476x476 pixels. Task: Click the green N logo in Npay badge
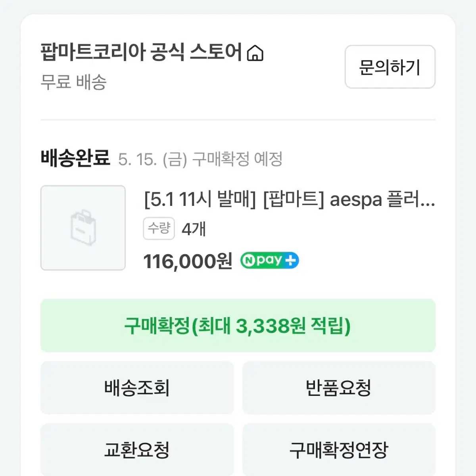pos(250,261)
